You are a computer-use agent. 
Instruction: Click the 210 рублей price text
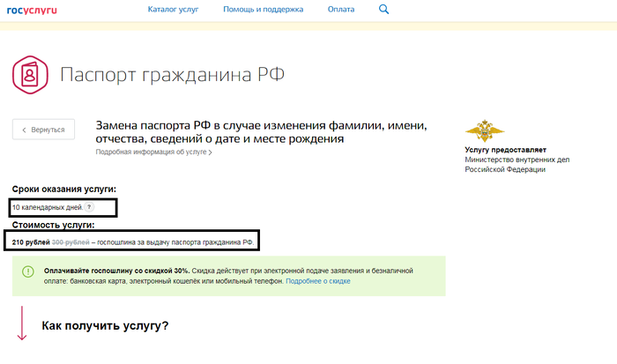pos(31,241)
